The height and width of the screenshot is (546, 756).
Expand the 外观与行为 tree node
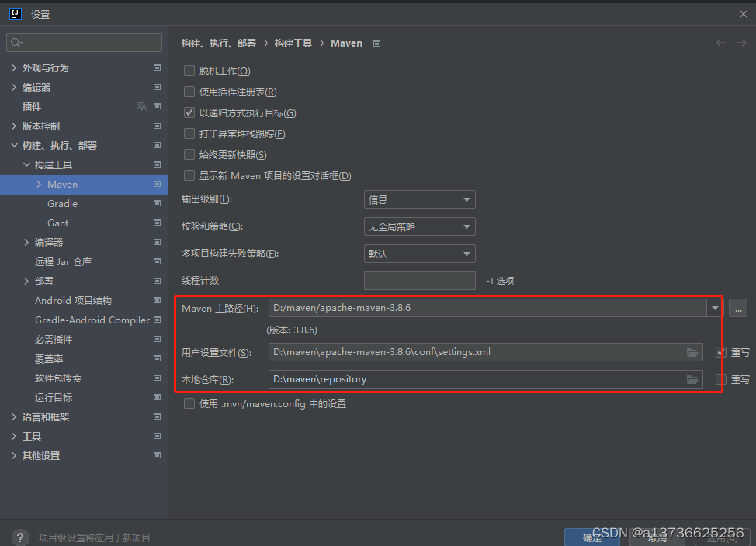tap(14, 67)
